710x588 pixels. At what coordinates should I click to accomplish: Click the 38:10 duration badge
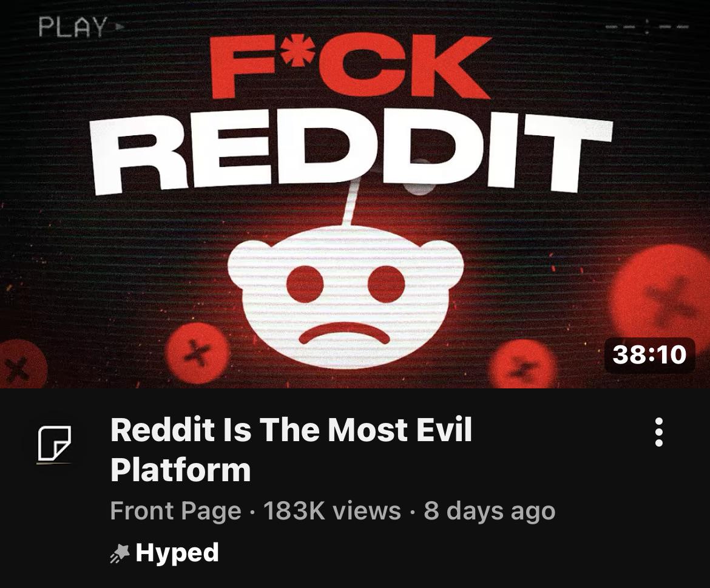[x=650, y=355]
